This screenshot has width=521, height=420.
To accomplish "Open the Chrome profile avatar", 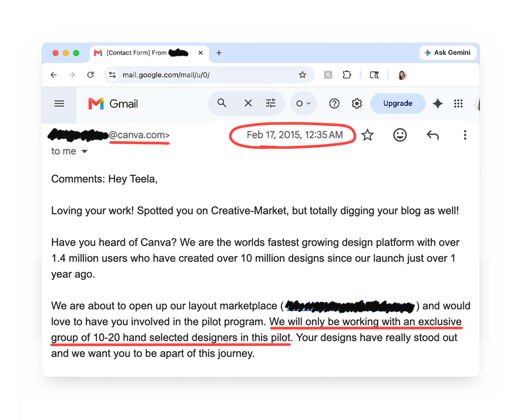I will 402,75.
